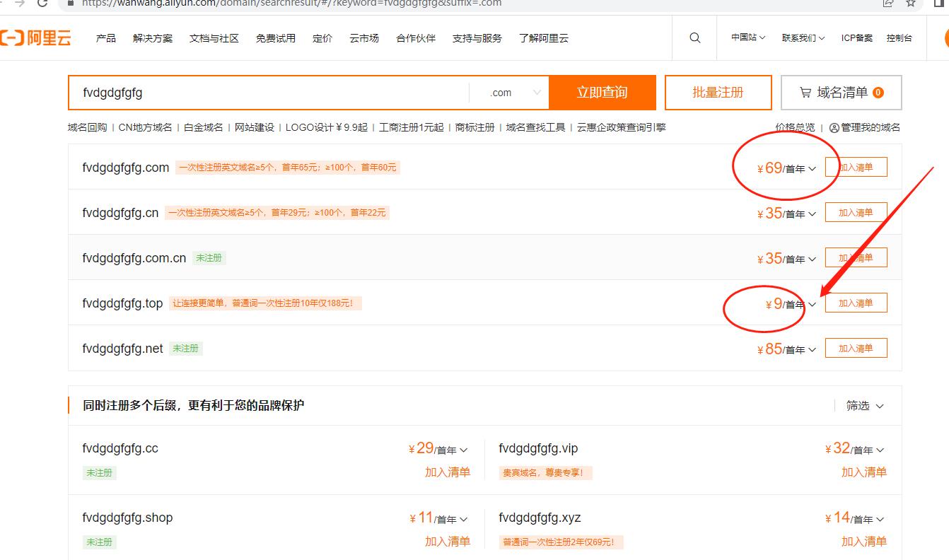This screenshot has height=560, width=949.
Task: Add fvdgdgfgfg.net to cart via 加入清单
Action: click(856, 347)
